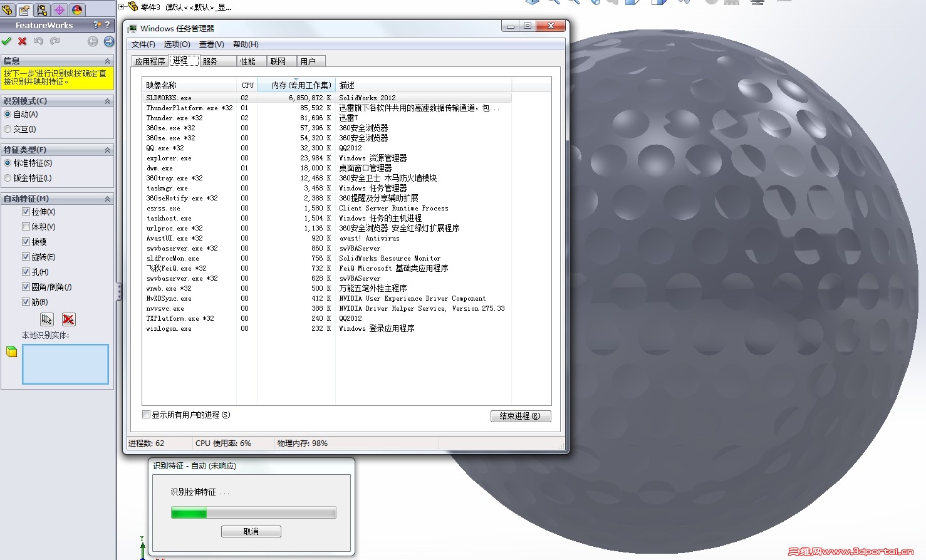Select the SLDWORKS.exe process row
The height and width of the screenshot is (560, 926).
(327, 98)
